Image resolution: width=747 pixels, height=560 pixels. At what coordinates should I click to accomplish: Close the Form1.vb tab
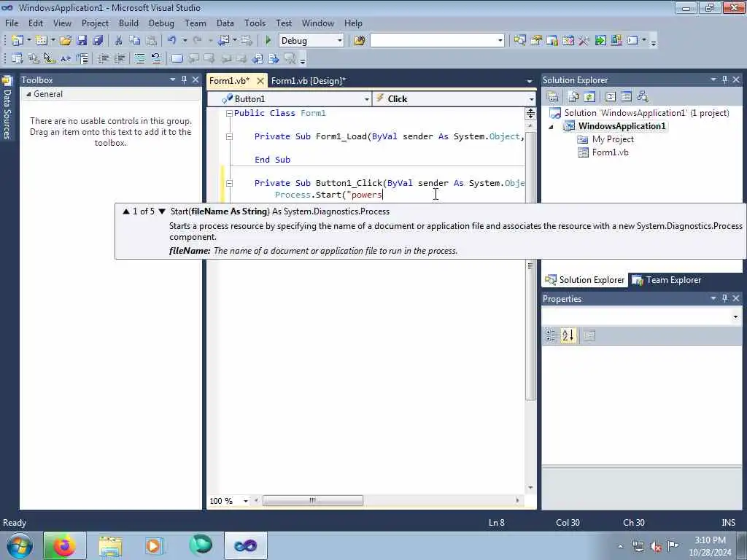260,81
